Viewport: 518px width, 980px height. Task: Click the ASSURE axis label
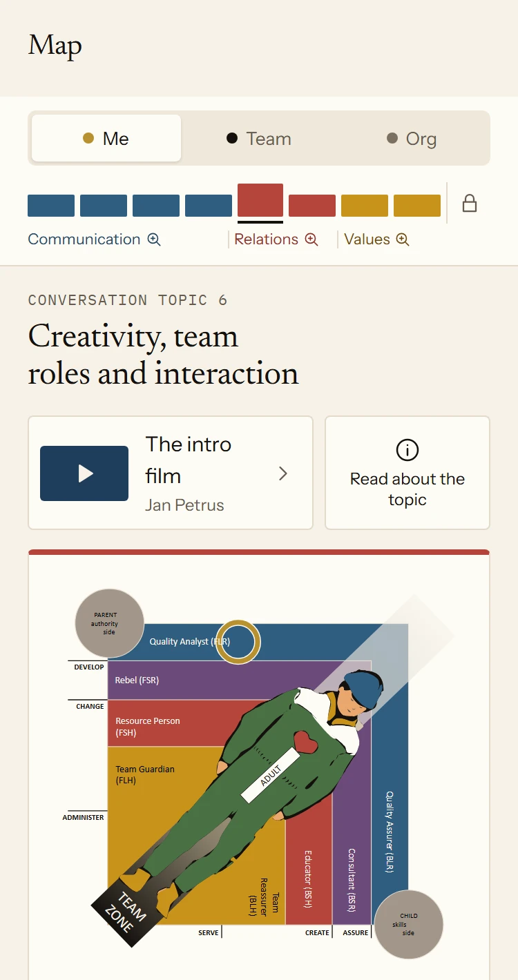click(x=356, y=933)
